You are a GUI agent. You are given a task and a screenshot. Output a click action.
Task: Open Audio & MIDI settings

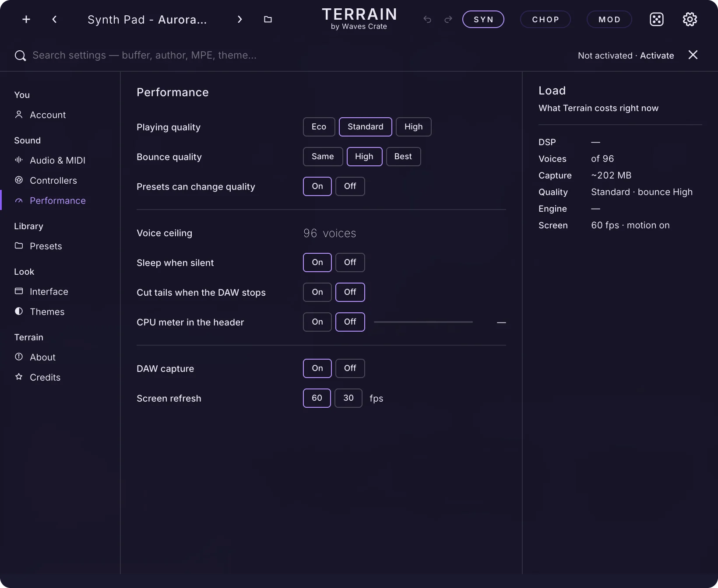pyautogui.click(x=60, y=160)
